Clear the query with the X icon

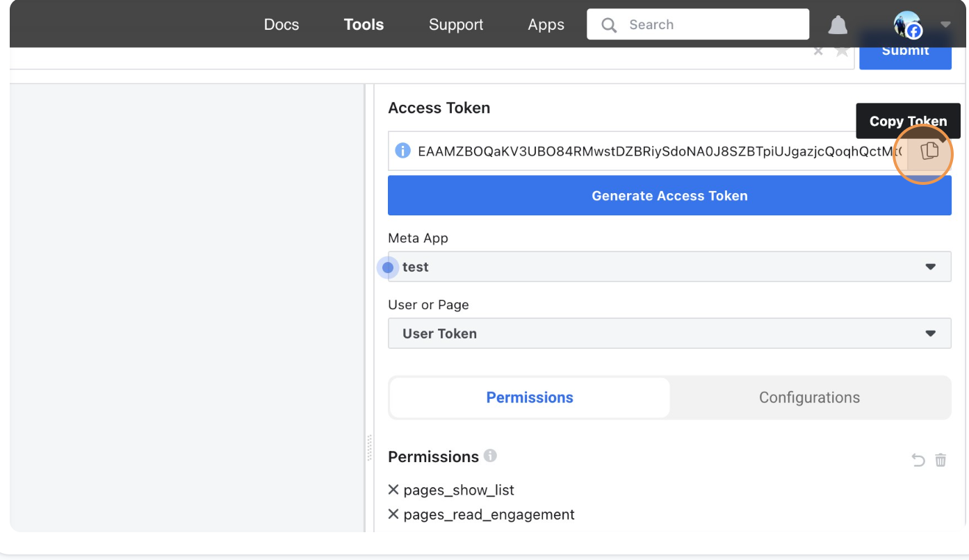point(818,51)
